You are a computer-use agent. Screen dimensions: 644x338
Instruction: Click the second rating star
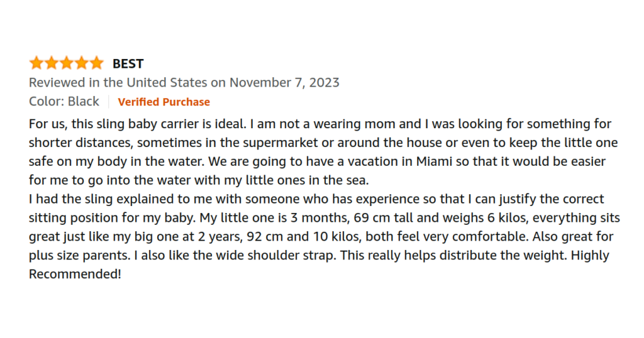(52, 63)
